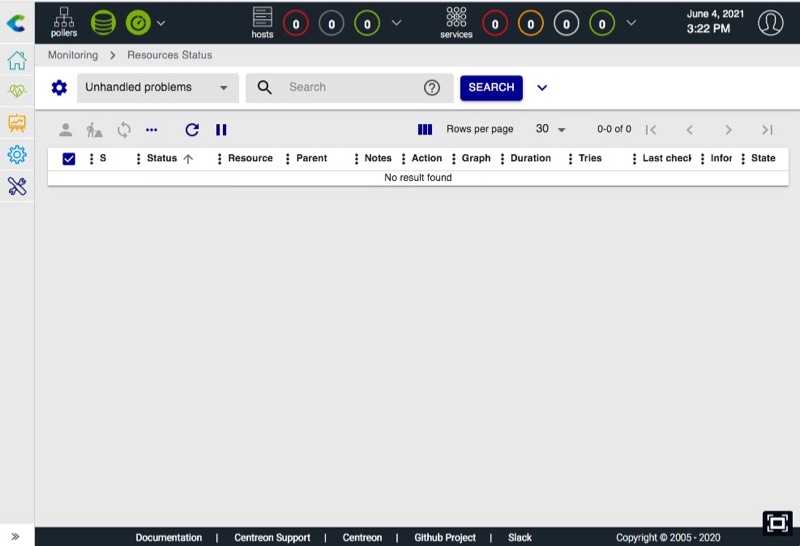Viewport: 800px width, 546px height.
Task: Open the user profile avatar icon
Action: (x=770, y=22)
